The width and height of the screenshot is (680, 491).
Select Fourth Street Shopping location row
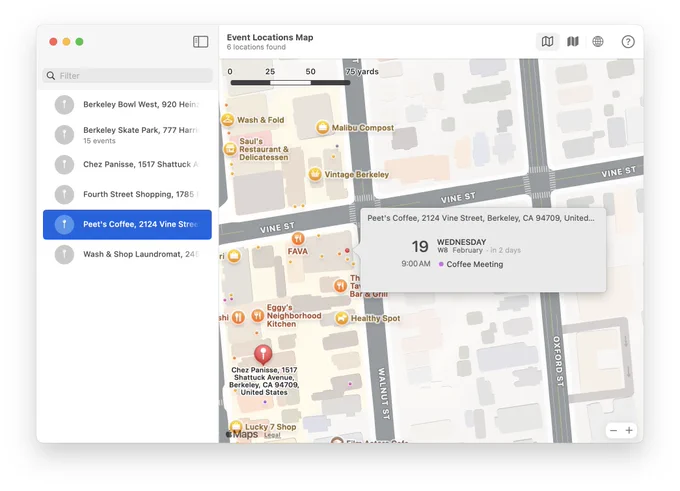128,194
